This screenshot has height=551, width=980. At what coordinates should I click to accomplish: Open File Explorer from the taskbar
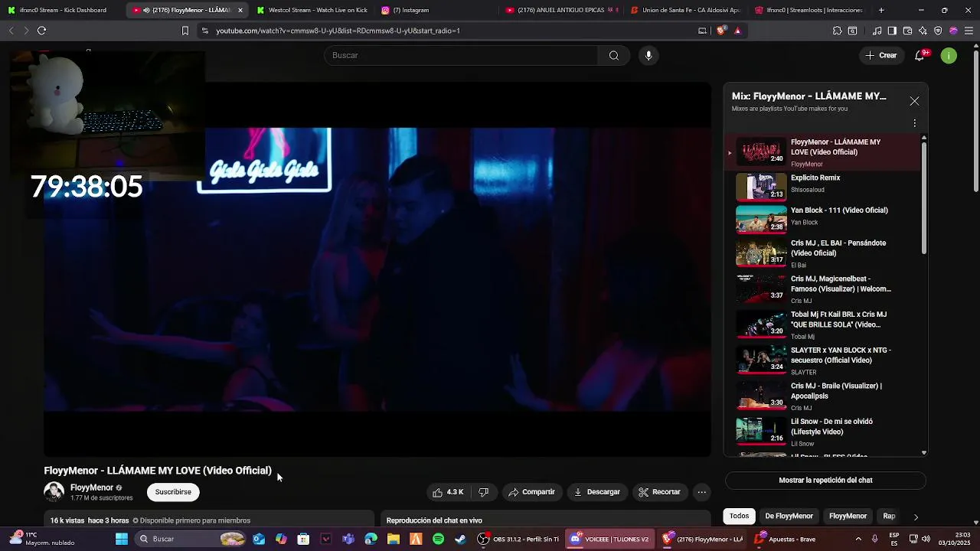(x=393, y=539)
